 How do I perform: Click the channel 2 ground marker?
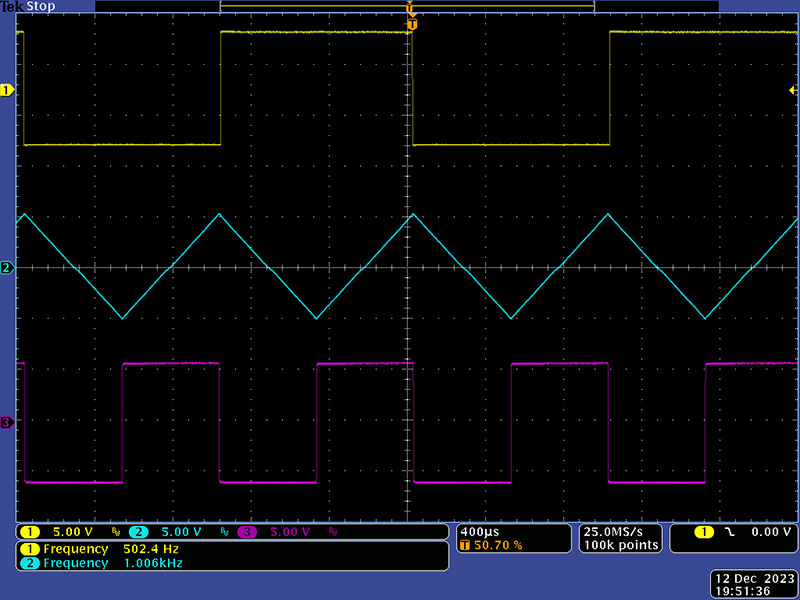pos(7,268)
